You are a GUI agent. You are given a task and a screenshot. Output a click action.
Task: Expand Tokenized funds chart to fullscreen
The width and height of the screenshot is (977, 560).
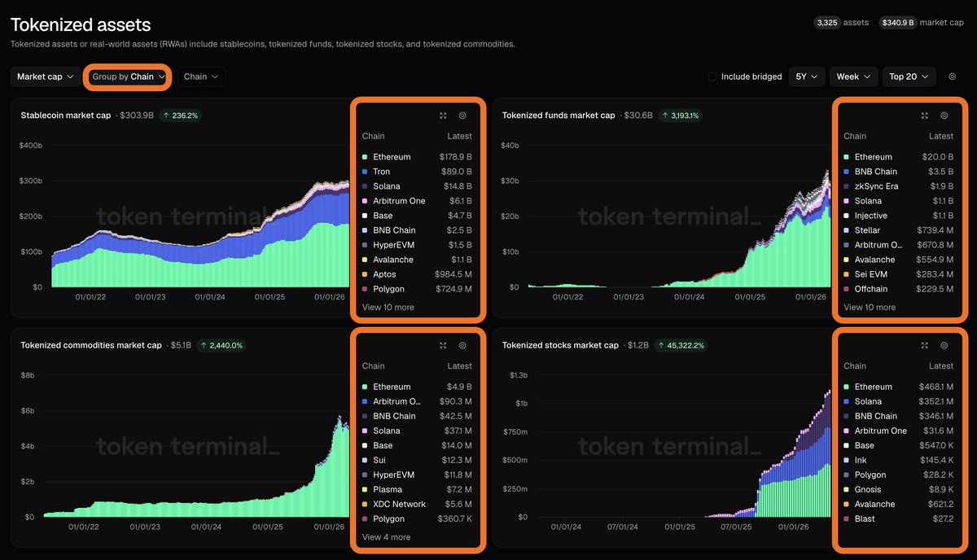point(925,116)
